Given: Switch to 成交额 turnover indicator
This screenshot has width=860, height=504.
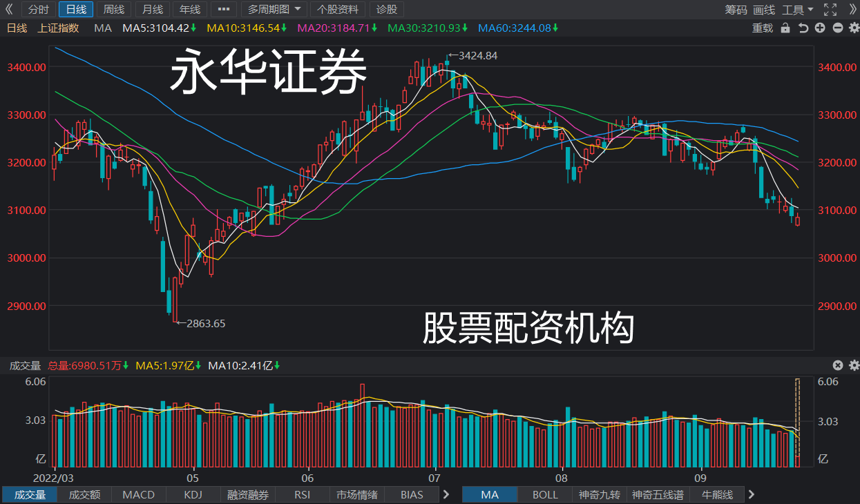Looking at the screenshot, I should click(84, 494).
